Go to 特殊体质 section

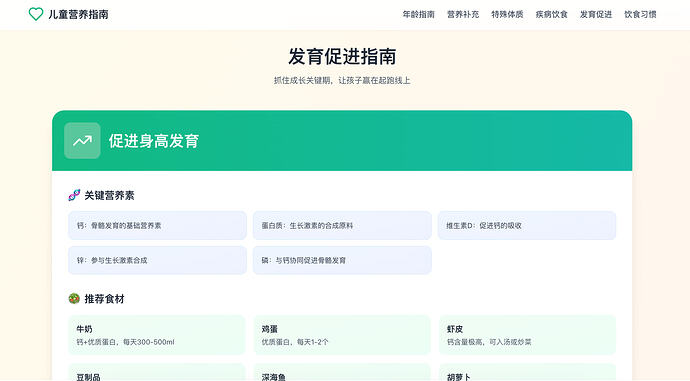click(x=507, y=15)
